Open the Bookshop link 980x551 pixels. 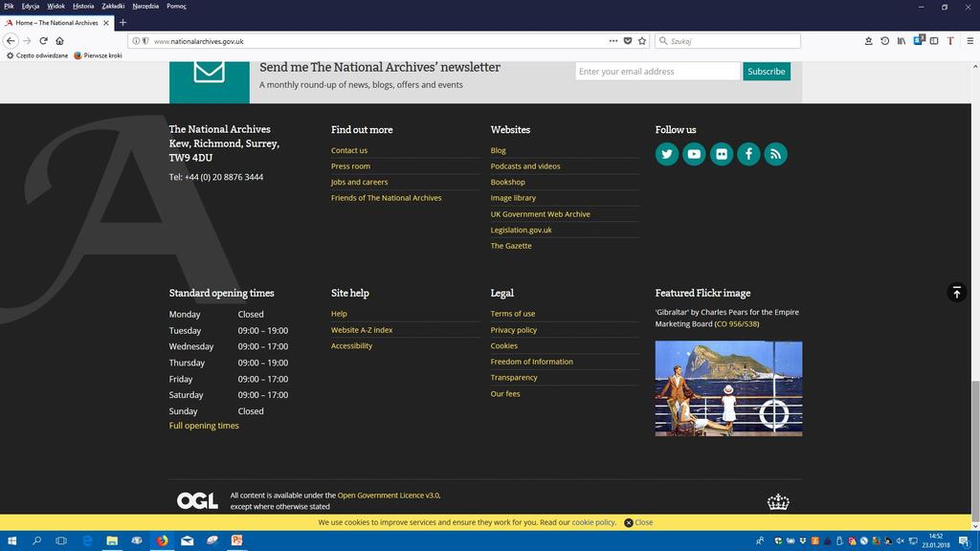pos(507,182)
